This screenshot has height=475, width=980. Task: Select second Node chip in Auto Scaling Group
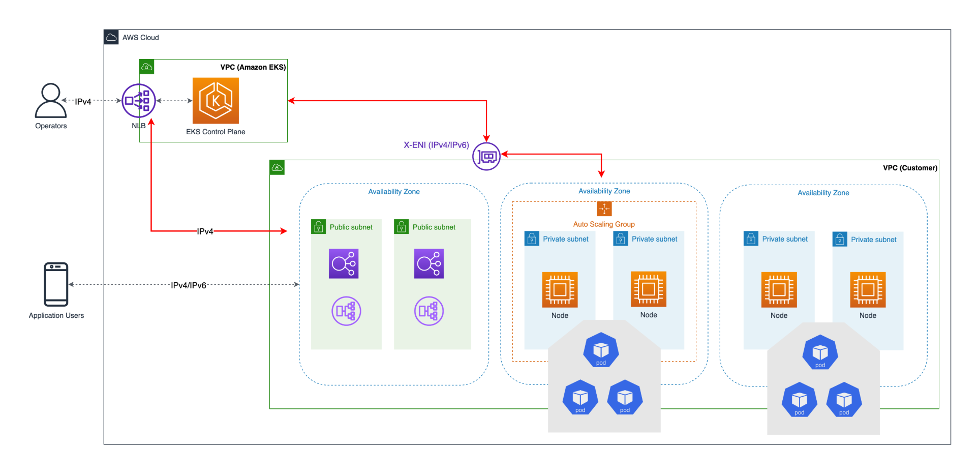649,289
